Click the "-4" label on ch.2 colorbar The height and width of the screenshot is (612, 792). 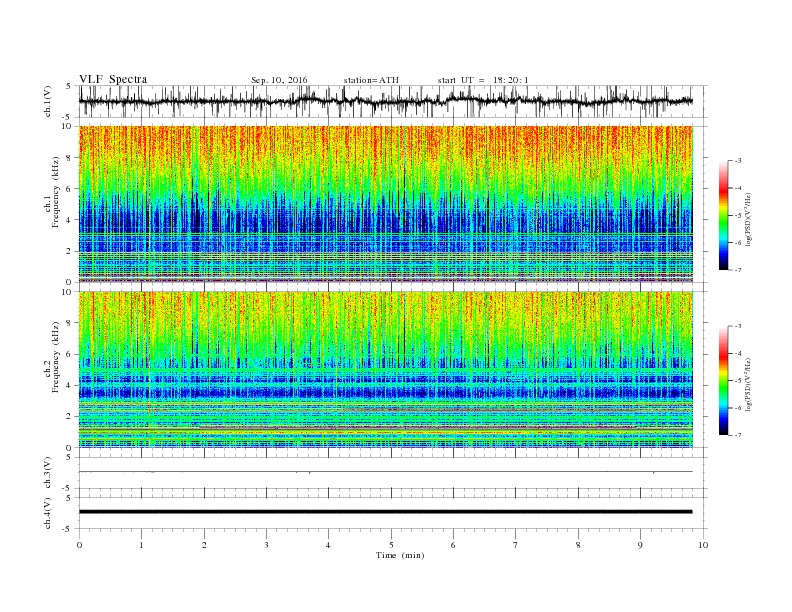click(x=737, y=353)
